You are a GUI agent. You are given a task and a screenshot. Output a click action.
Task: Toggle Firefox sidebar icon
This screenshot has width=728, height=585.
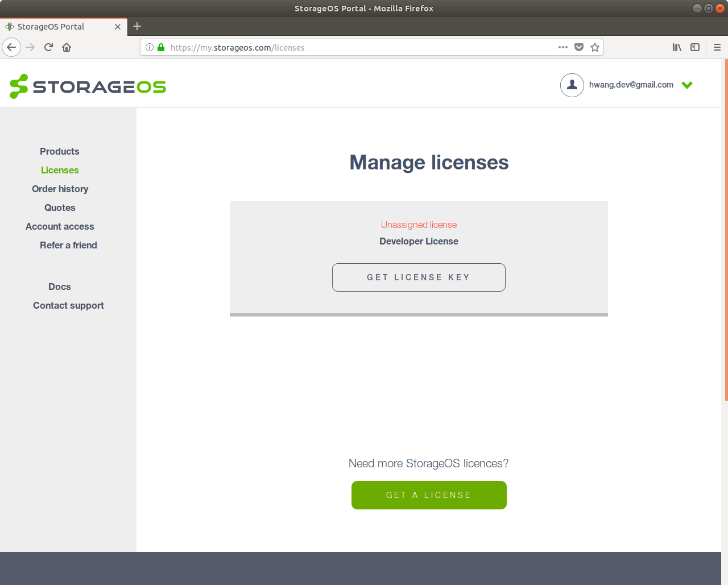point(695,47)
